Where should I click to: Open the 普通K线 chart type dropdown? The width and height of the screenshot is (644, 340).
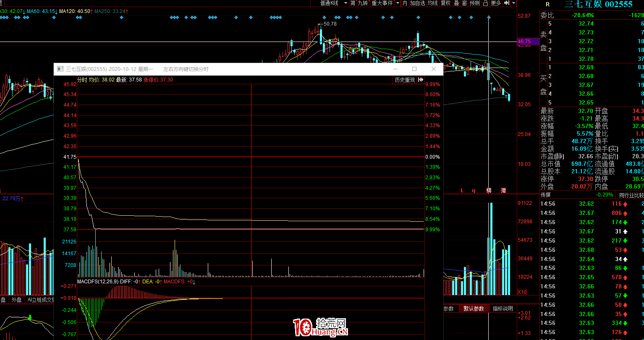pos(334,3)
